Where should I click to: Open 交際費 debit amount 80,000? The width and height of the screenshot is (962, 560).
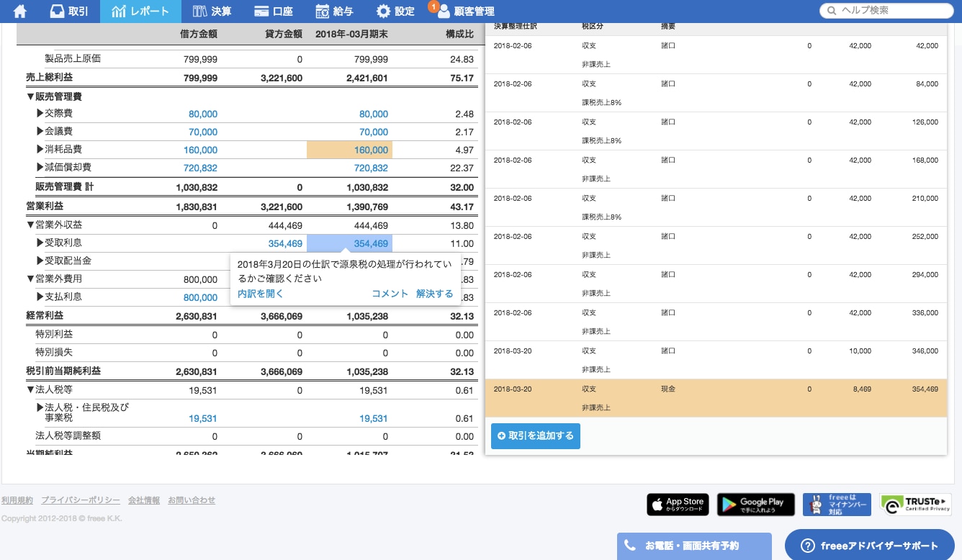coord(203,114)
